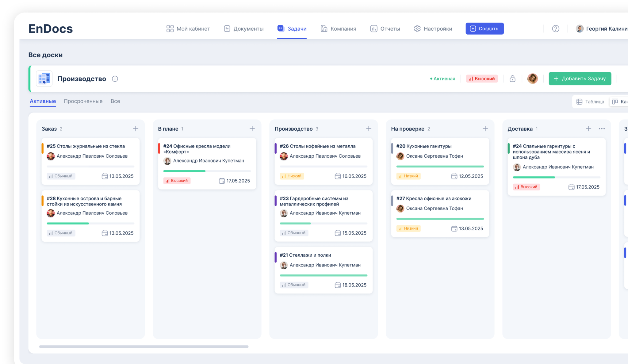The image size is (628, 364).
Task: Click the blue Создать button
Action: pos(484,29)
